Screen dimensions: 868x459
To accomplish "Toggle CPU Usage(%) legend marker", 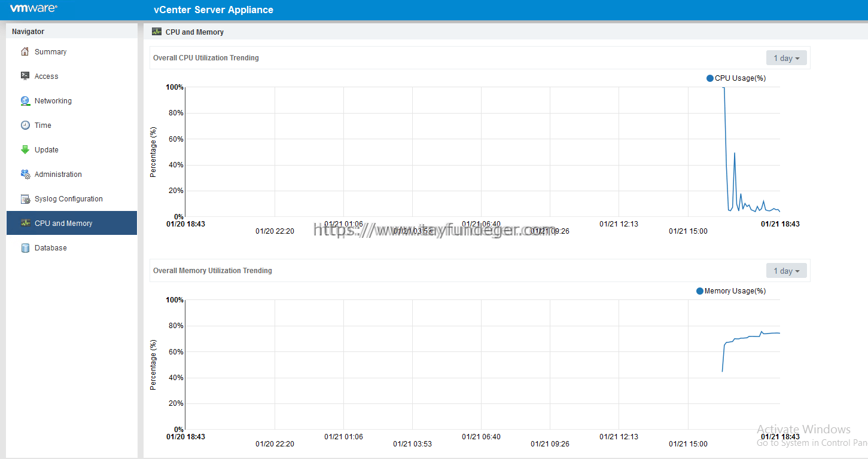I will (710, 78).
